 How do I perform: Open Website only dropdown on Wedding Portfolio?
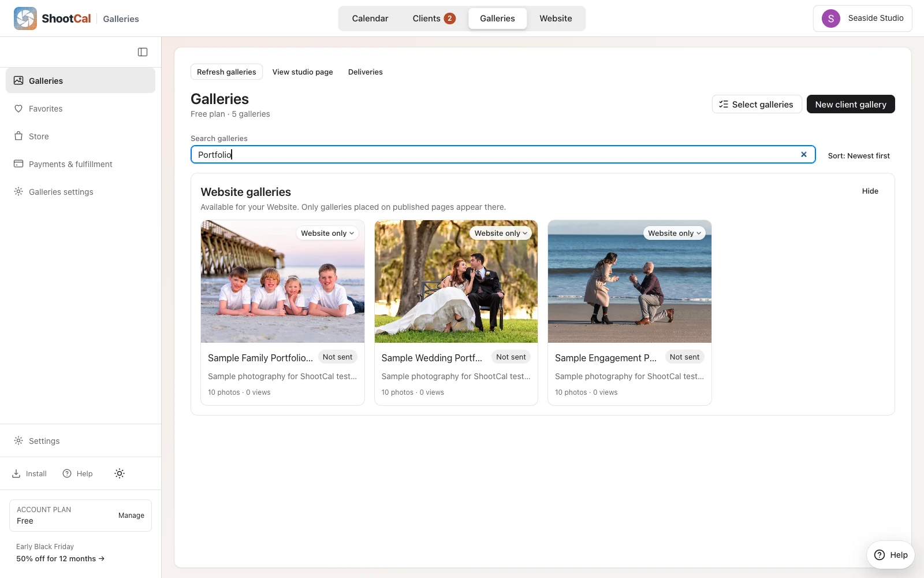point(501,233)
